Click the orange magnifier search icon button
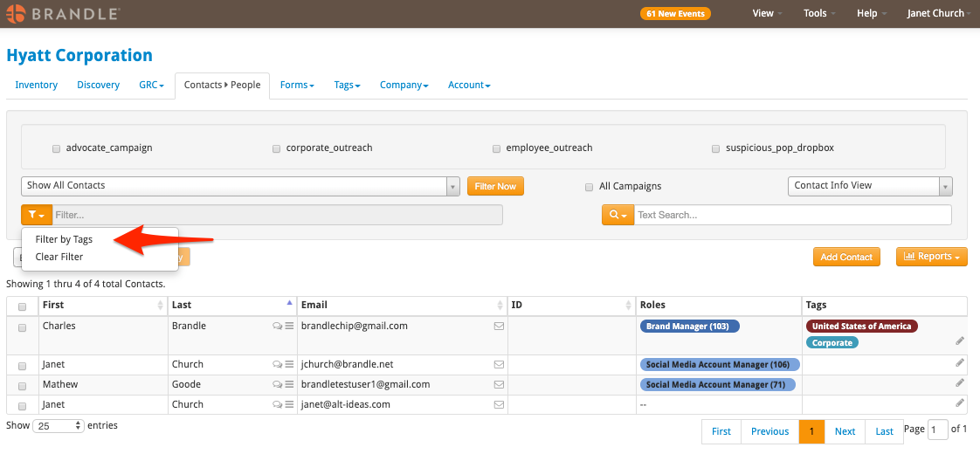 pyautogui.click(x=618, y=215)
